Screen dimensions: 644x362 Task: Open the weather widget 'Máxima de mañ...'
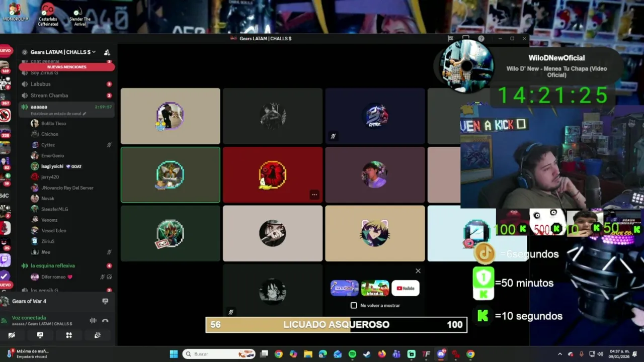(x=27, y=354)
